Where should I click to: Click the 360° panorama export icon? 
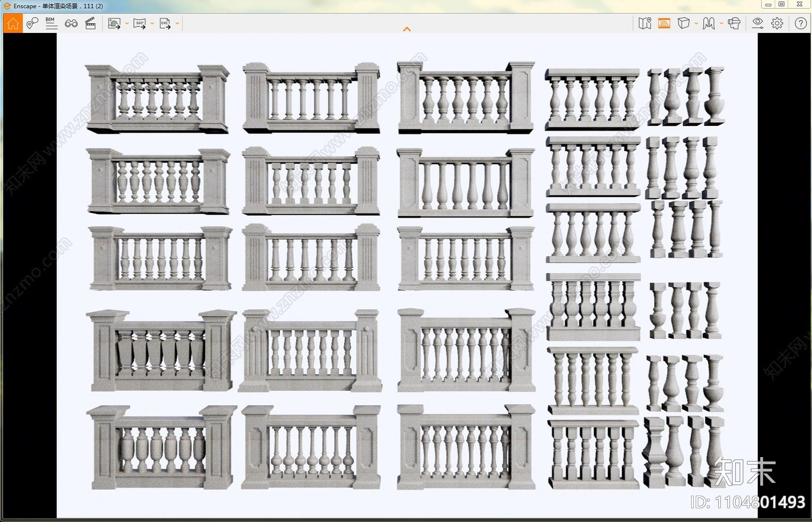tap(140, 23)
